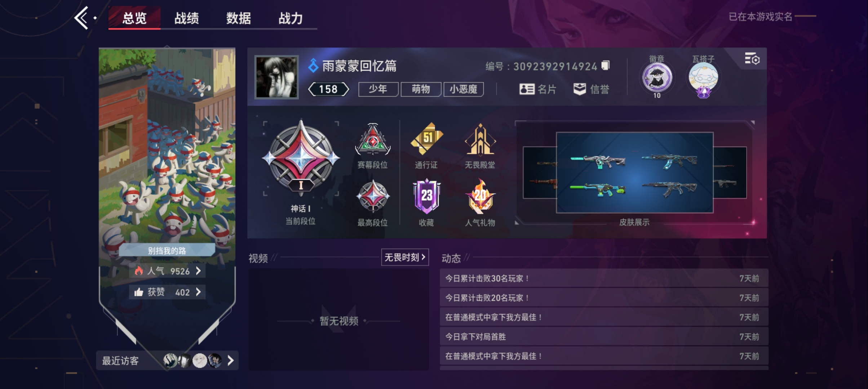Viewport: 868px width, 389px height.
Task: Open the 战力 tab
Action: point(291,18)
